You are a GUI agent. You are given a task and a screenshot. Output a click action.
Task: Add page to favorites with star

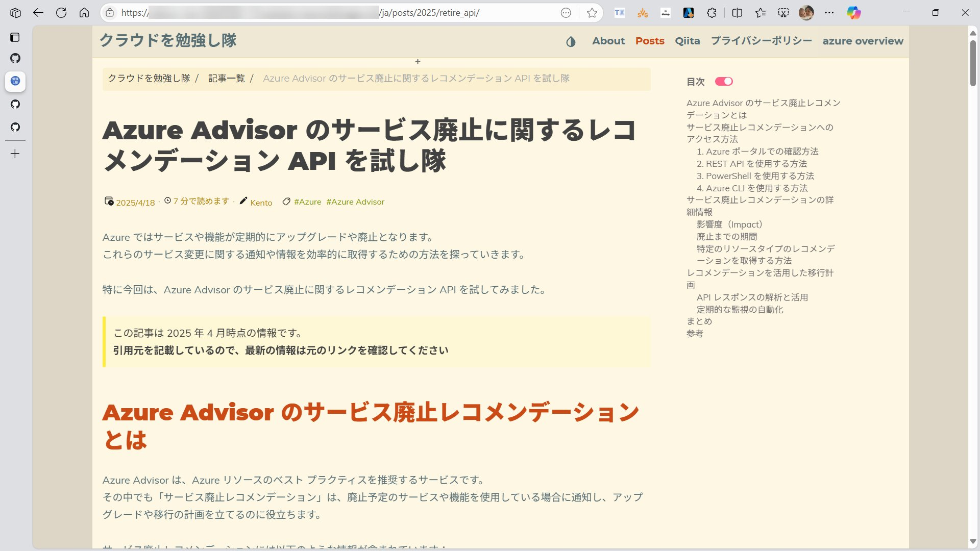tap(592, 13)
